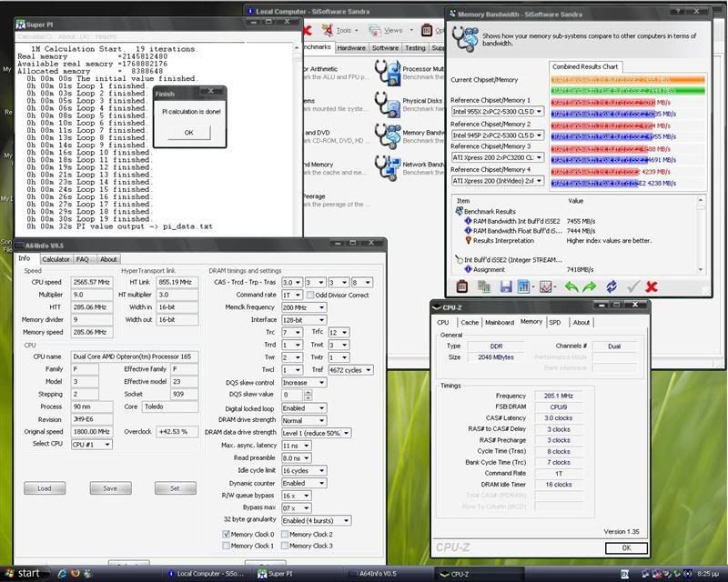Click the save disk icon in Memory Bandwidth toolbar
The image size is (728, 582).
(504, 286)
